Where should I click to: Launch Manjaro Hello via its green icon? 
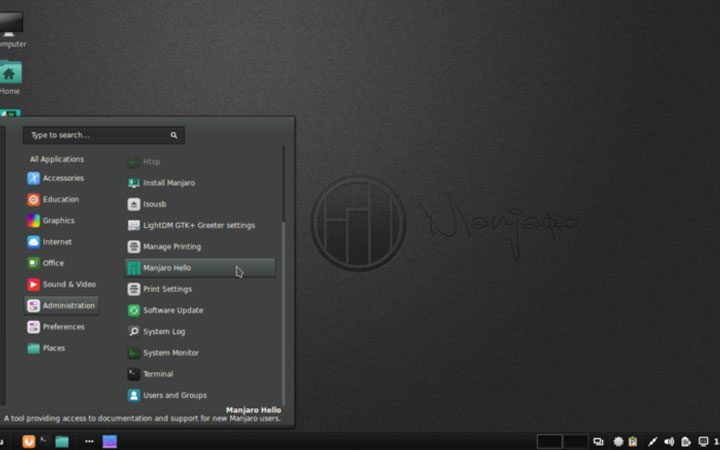click(x=134, y=268)
